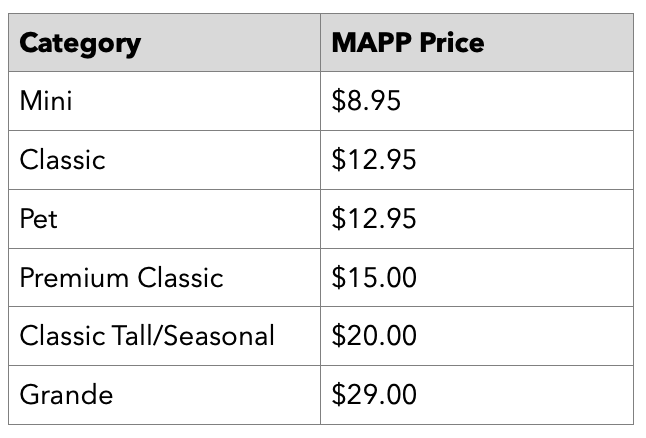Select the $8.95 price cell
This screenshot has width=646, height=438.
click(477, 101)
